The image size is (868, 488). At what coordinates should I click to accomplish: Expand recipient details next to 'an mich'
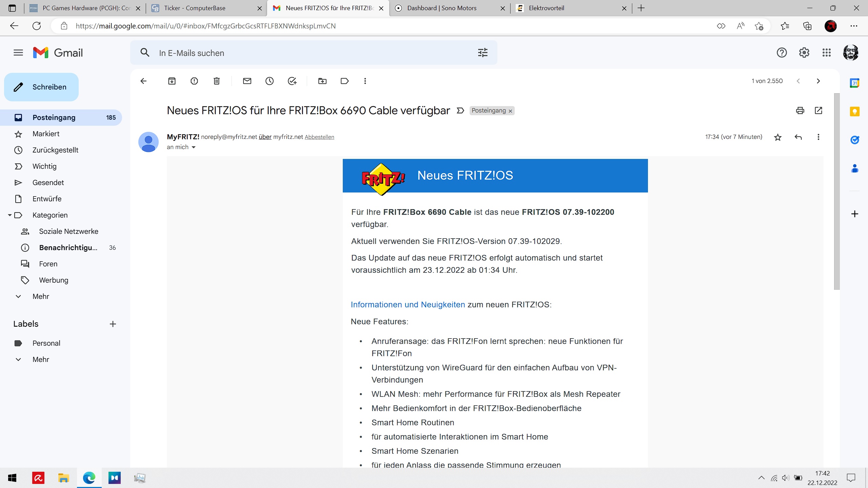(194, 147)
